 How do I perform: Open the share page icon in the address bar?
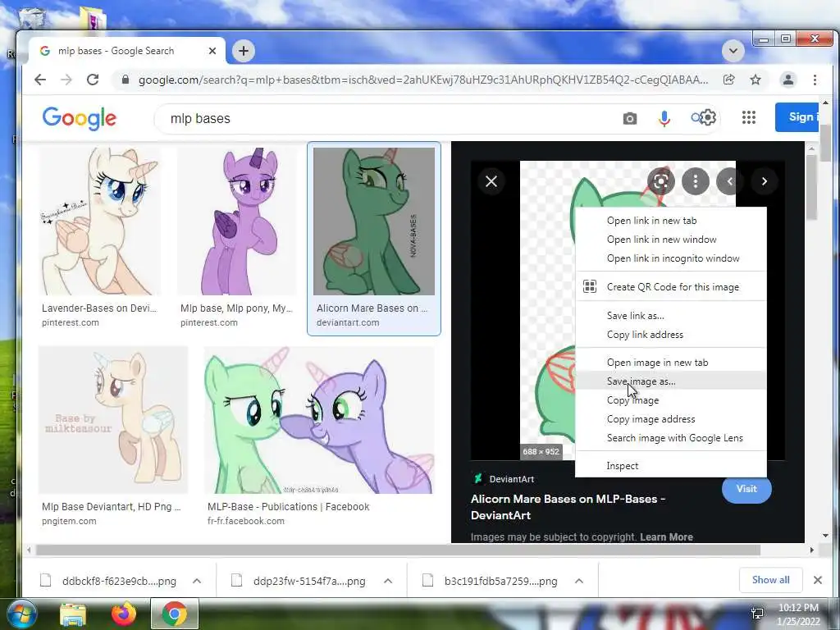click(728, 80)
